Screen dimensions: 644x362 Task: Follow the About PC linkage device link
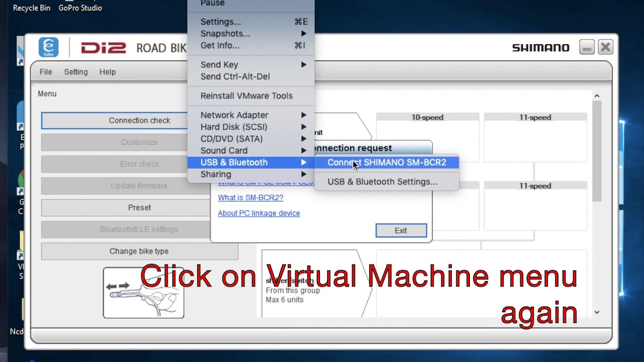[x=259, y=213]
